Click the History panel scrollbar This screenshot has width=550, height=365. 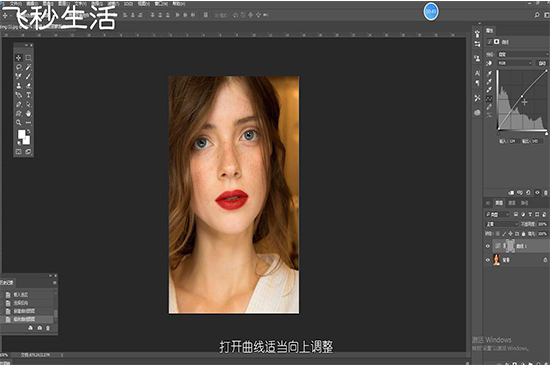point(55,313)
